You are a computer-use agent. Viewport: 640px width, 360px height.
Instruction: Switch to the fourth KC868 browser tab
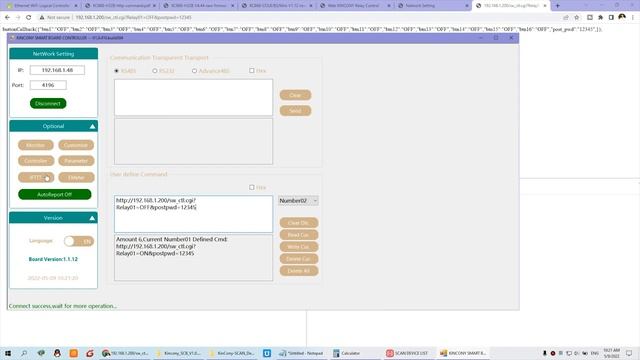coord(277,6)
